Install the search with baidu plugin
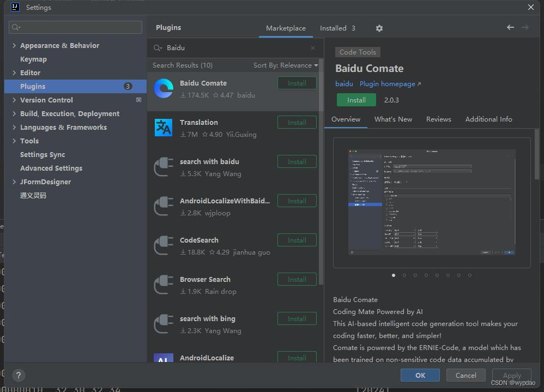Screen dimensions: 544x392 [x=297, y=162]
